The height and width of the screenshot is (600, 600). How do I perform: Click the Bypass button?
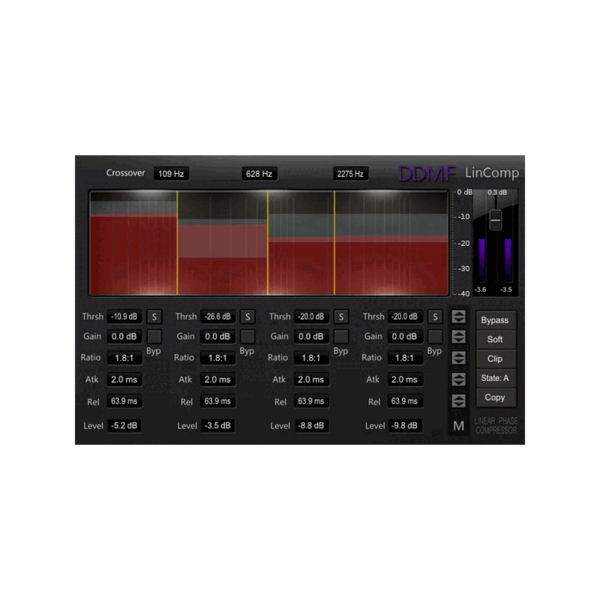(x=496, y=320)
